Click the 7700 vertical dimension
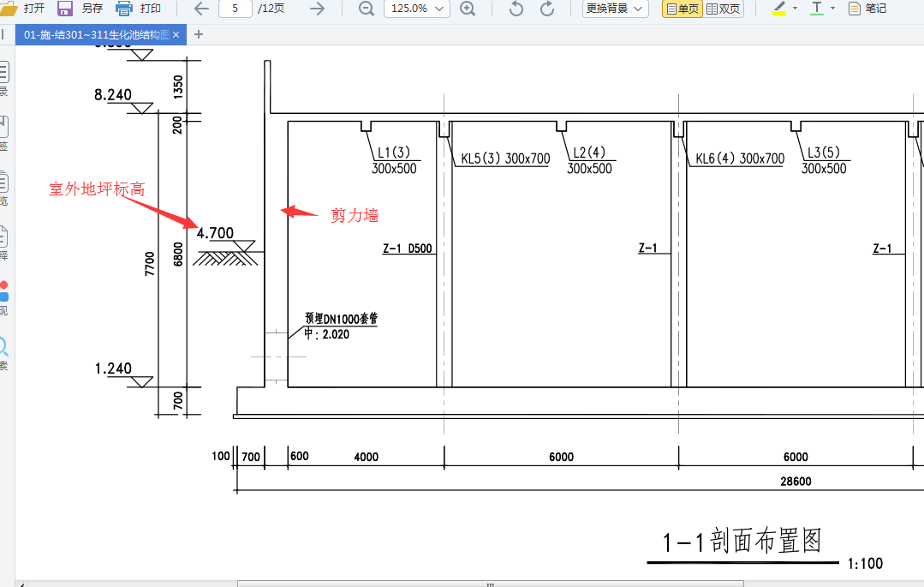924x587 pixels. (150, 264)
